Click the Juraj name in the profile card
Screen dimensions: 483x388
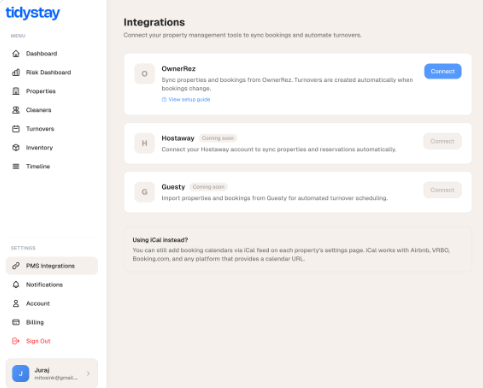(x=42, y=370)
